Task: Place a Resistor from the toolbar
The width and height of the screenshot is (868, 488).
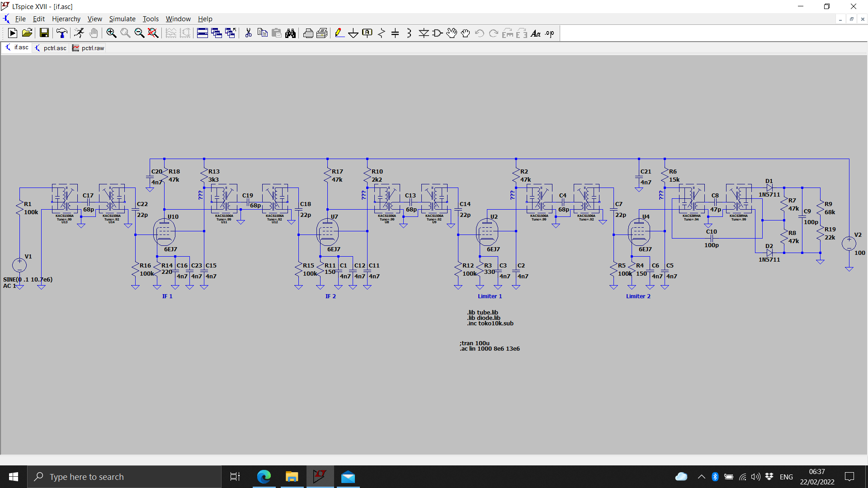Action: pos(382,33)
